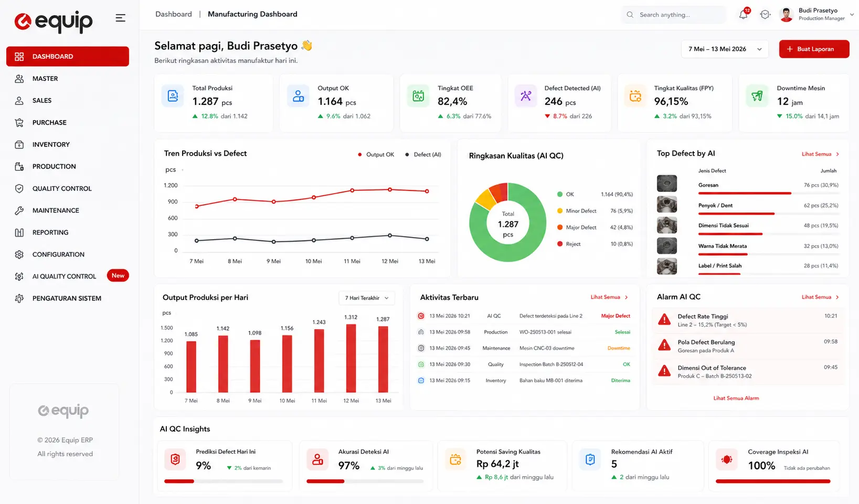Toggle the Output OK legend in trend chart
859x504 pixels.
tap(376, 155)
